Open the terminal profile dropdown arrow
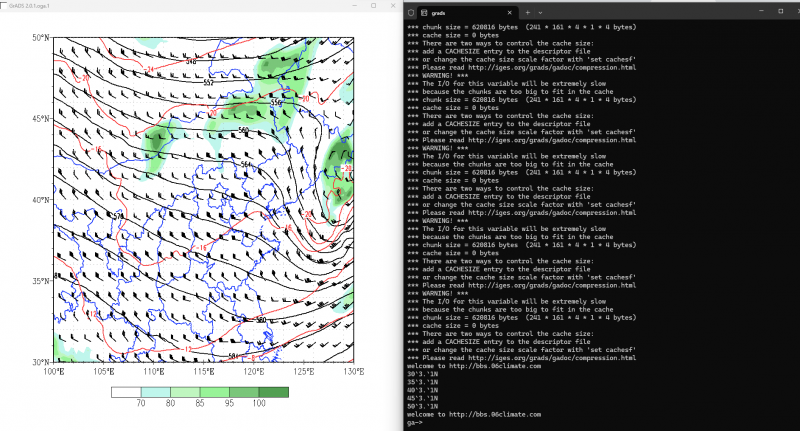Screen dimensions: 800x431 pyautogui.click(x=540, y=11)
